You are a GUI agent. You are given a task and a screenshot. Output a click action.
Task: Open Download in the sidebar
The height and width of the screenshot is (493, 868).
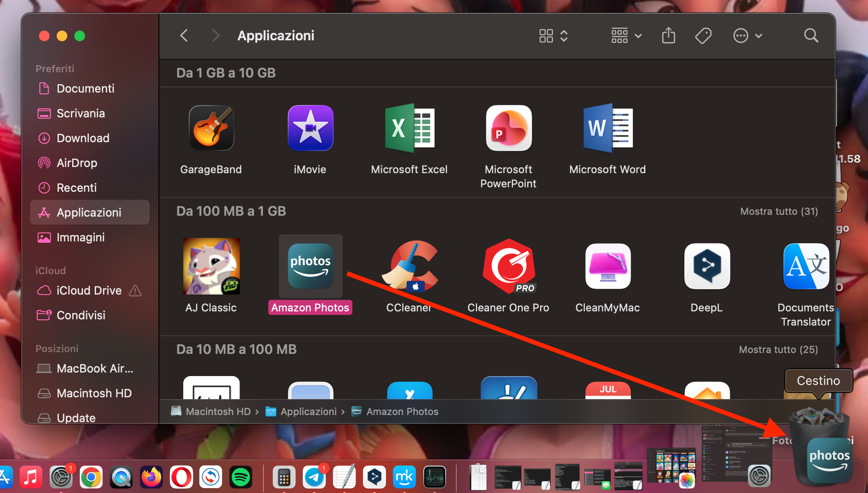(89, 138)
